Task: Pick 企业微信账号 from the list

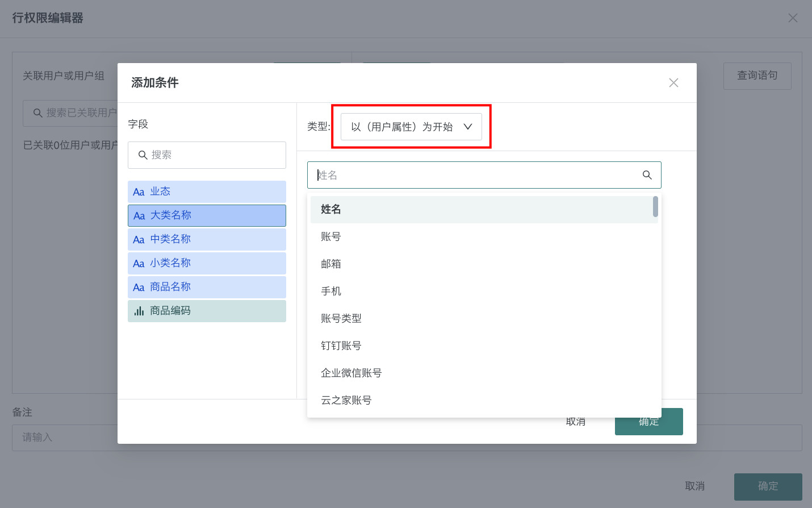Action: tap(351, 373)
